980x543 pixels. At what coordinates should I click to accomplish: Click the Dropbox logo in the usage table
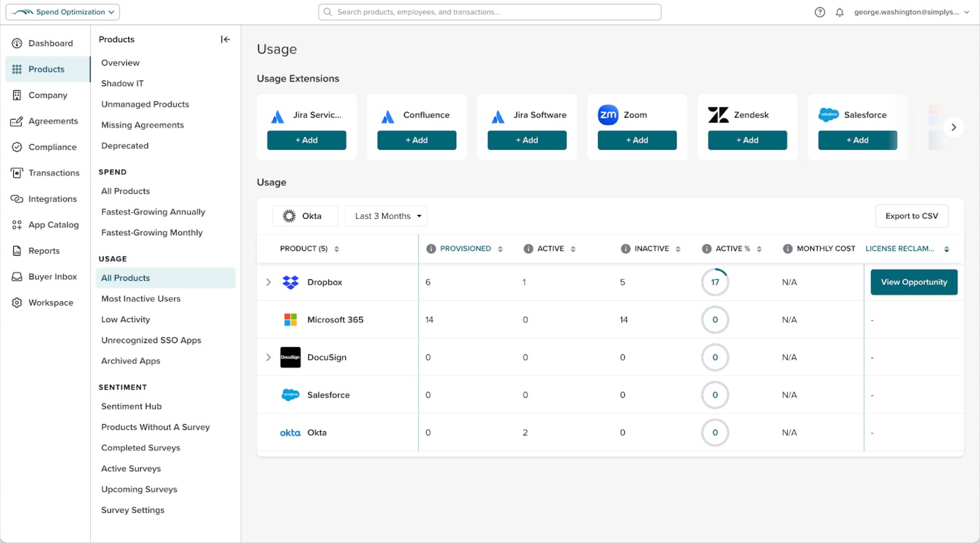[290, 282]
